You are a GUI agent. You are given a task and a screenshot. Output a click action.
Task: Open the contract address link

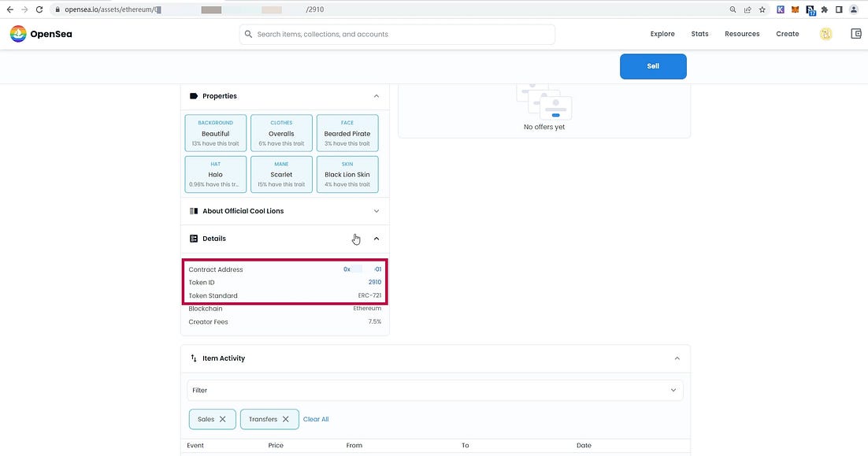coord(362,269)
